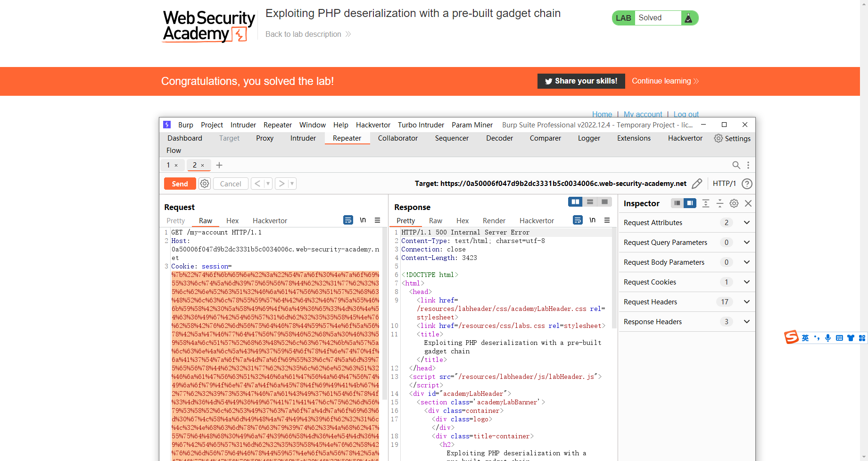Open the Sogou skin (shirt) icon

click(x=851, y=338)
